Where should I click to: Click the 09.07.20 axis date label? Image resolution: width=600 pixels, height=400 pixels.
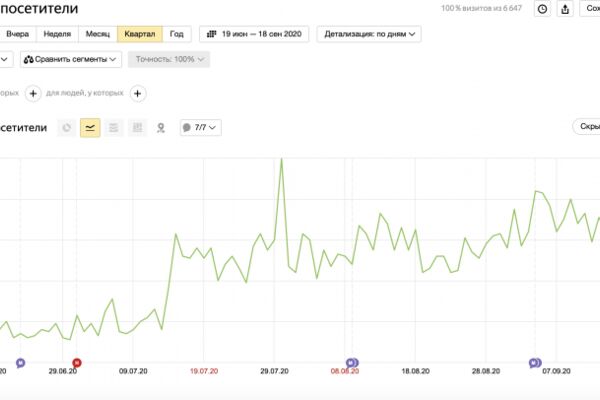pyautogui.click(x=133, y=371)
